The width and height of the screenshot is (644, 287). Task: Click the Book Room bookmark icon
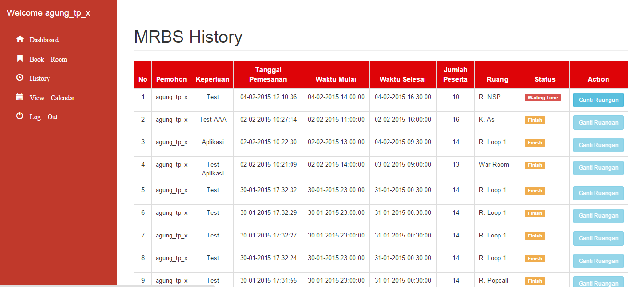[20, 58]
